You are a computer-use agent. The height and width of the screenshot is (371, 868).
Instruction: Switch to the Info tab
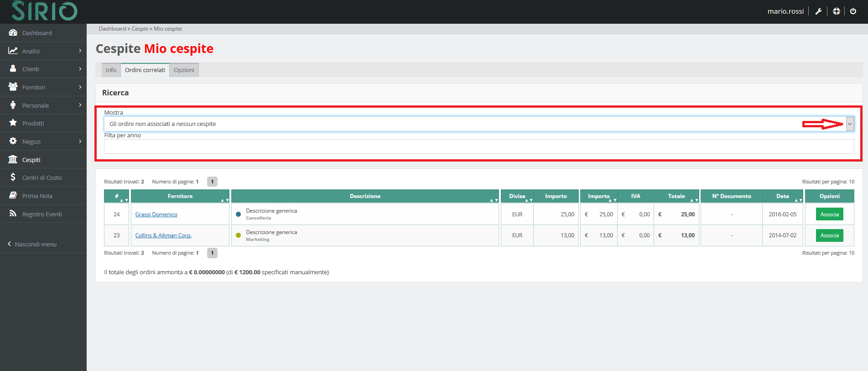tap(111, 70)
